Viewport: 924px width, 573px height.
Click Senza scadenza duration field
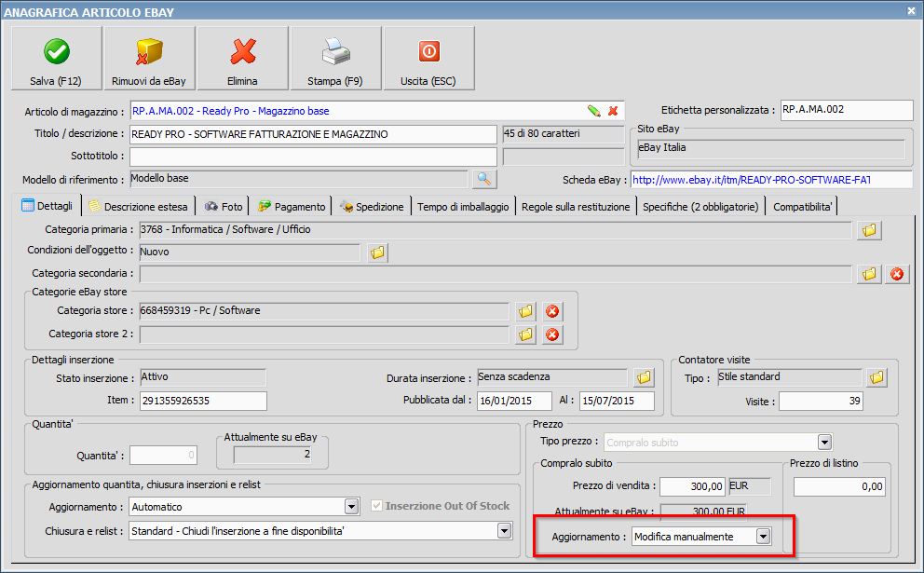(x=552, y=377)
